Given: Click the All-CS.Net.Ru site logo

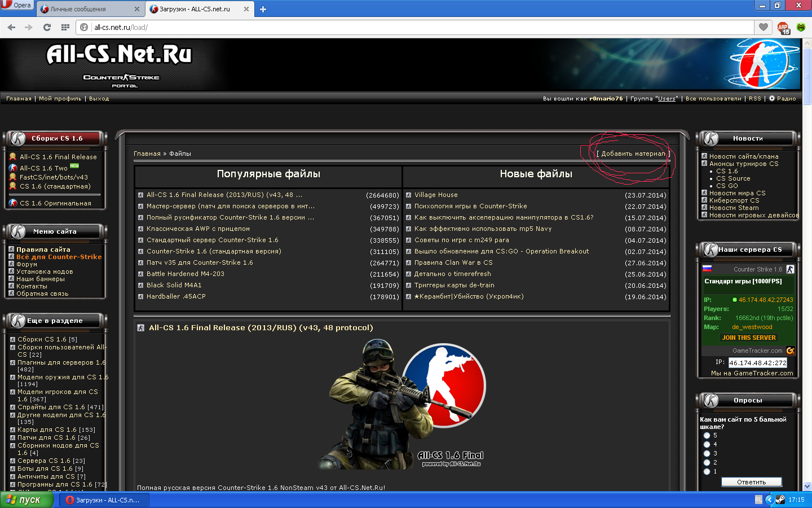Looking at the screenshot, I should point(119,55).
